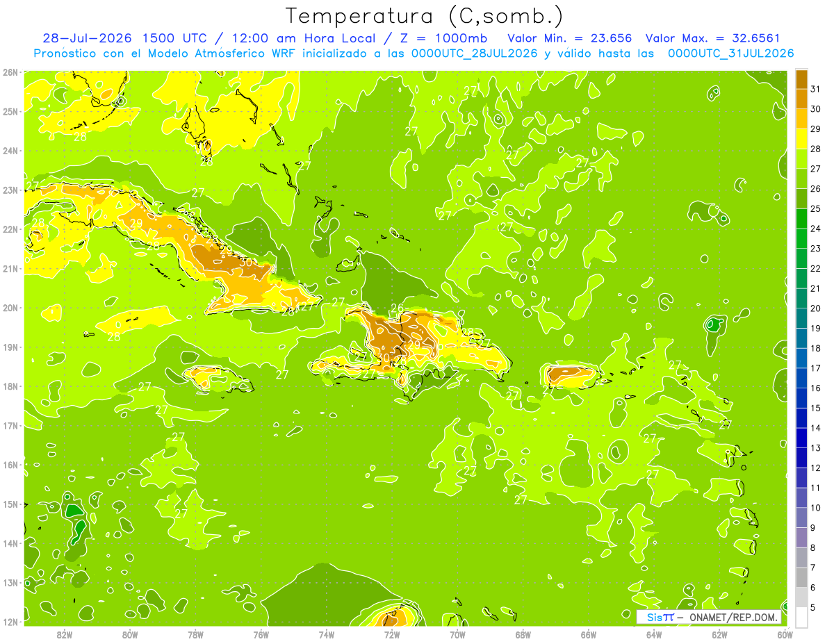This screenshot has height=644, width=834.
Task: Click the '82W' longitude axis label
Action: [x=65, y=634]
